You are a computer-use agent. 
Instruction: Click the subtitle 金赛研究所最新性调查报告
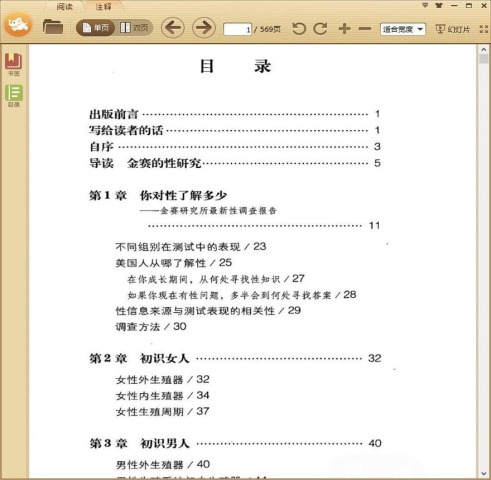click(x=218, y=211)
